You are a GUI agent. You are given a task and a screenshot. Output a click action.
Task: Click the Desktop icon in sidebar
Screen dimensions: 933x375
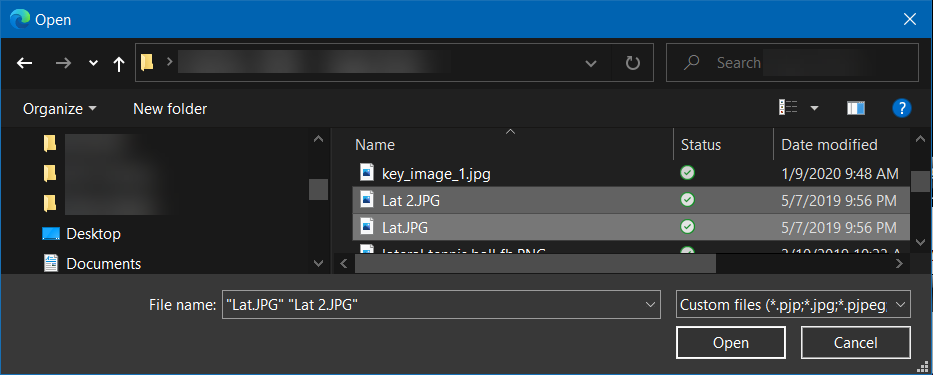51,234
